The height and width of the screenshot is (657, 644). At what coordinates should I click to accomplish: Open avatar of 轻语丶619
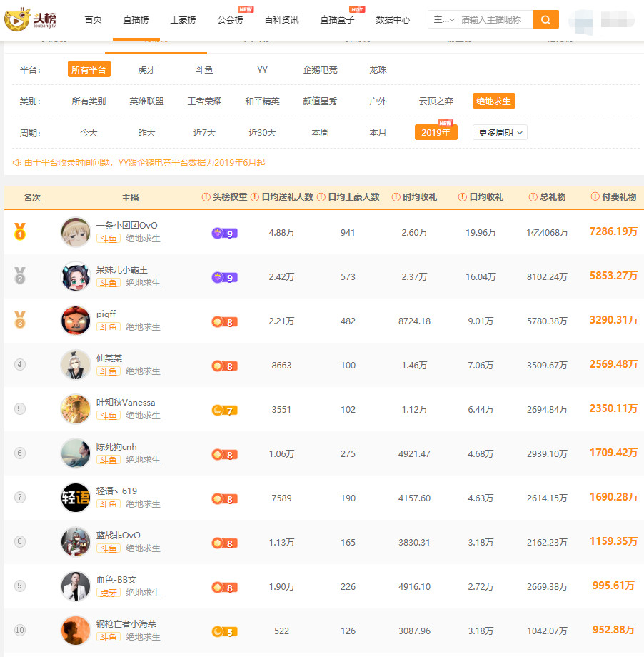click(76, 497)
